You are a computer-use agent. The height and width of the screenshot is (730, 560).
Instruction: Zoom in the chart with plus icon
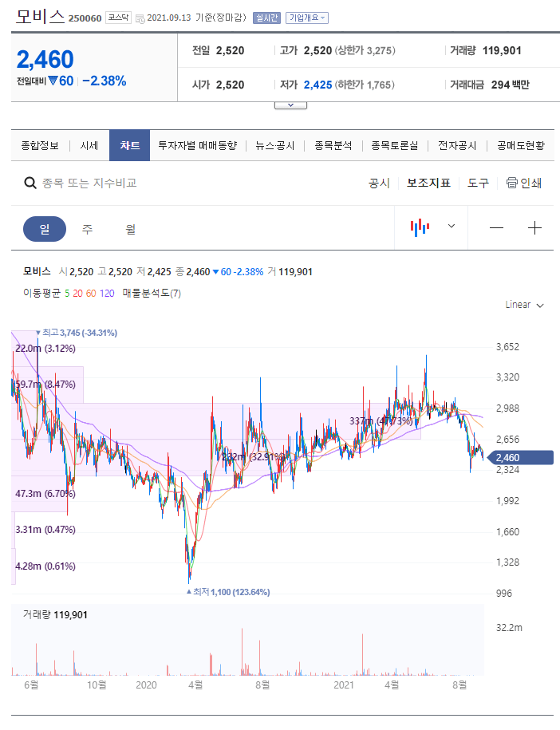534,227
